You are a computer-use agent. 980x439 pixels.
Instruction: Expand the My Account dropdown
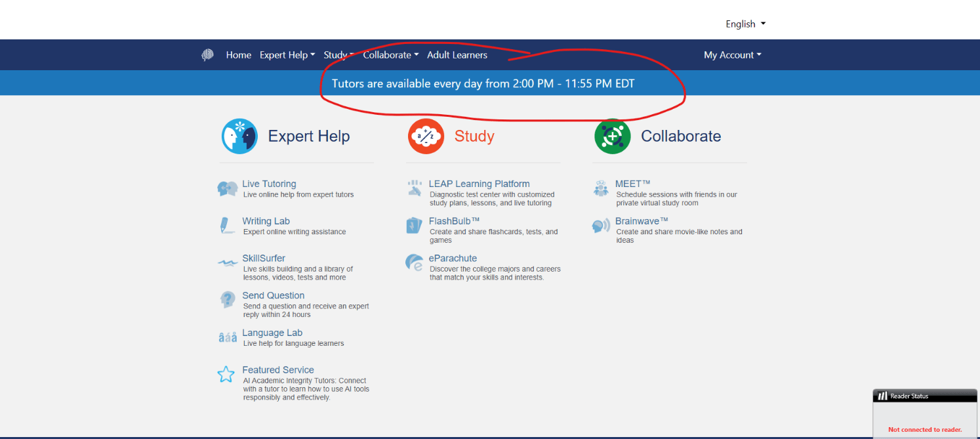pyautogui.click(x=732, y=55)
